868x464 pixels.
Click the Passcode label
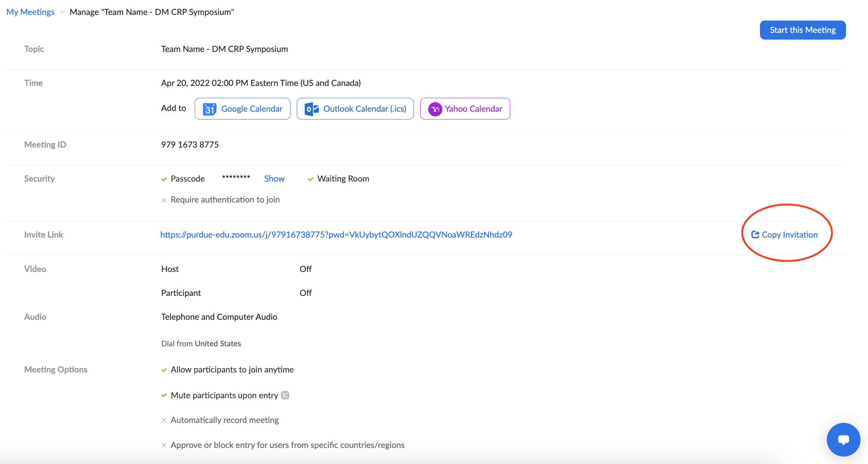coord(188,179)
